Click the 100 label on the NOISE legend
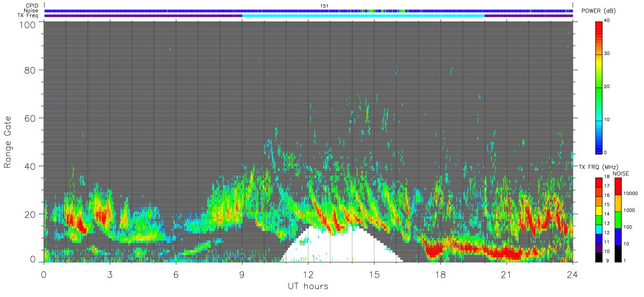This screenshot has width=644, height=297. (628, 227)
